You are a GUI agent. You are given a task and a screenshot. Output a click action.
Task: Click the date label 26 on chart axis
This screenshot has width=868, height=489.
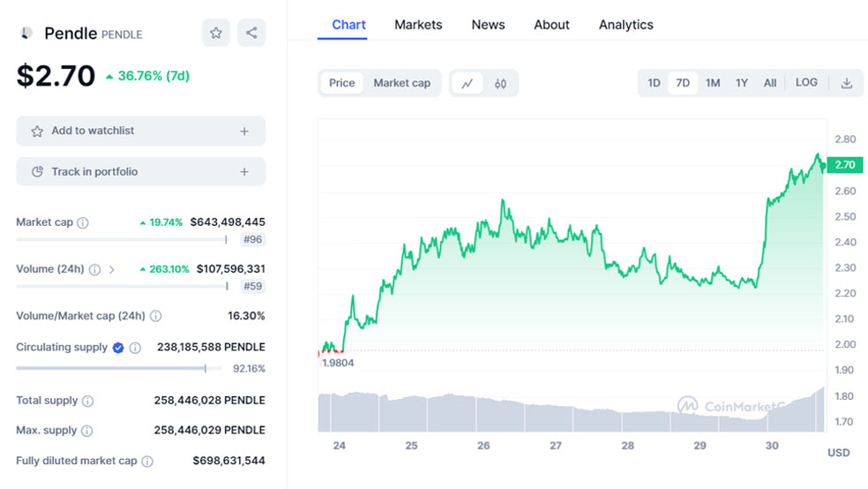[x=483, y=446]
